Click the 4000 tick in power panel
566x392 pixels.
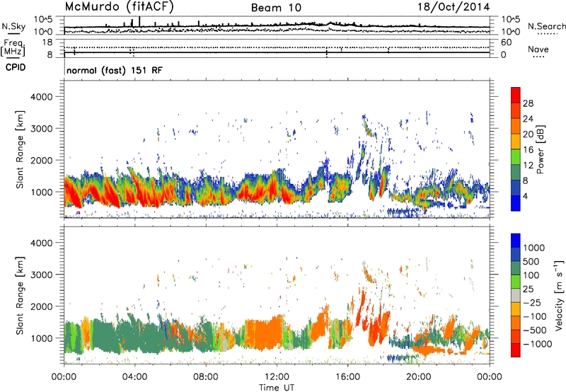click(41, 97)
